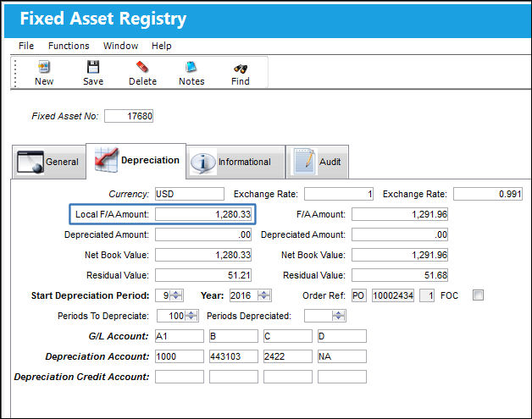Click the Depreciation Account field 2422
The height and width of the screenshot is (419, 532).
288,356
